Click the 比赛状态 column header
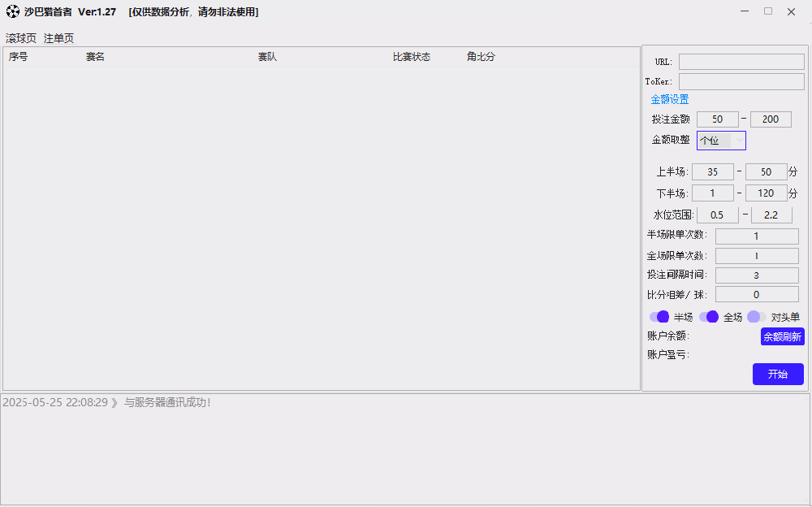Image resolution: width=812 pixels, height=507 pixels. [x=412, y=57]
